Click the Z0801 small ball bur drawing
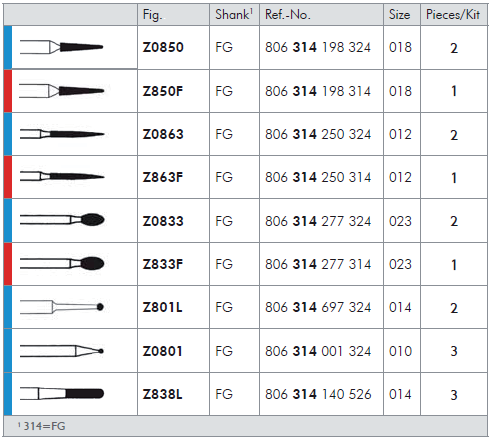Viewport: 490px width, 439px height. point(62,351)
